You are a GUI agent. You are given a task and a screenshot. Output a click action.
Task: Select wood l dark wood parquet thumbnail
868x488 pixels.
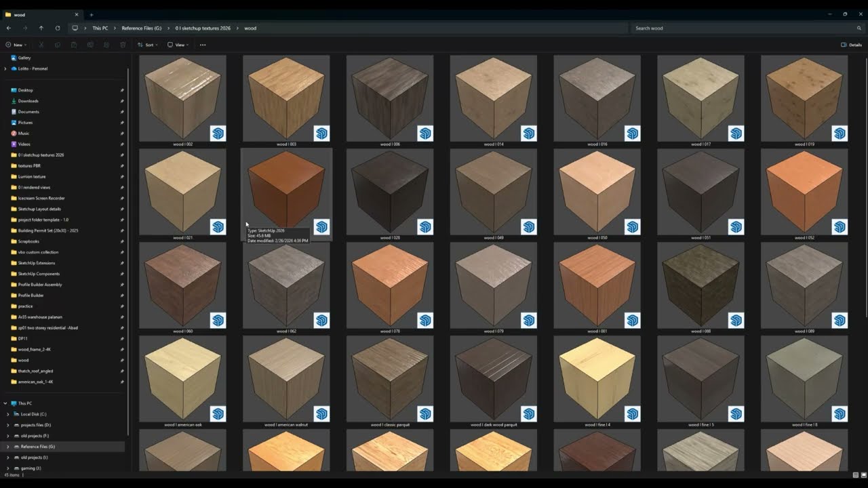pos(494,379)
